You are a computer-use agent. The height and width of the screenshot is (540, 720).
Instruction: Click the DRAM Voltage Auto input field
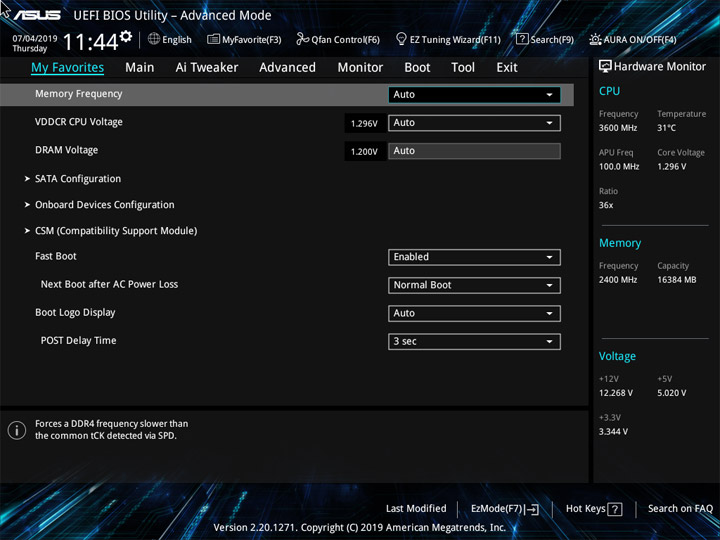tap(474, 151)
